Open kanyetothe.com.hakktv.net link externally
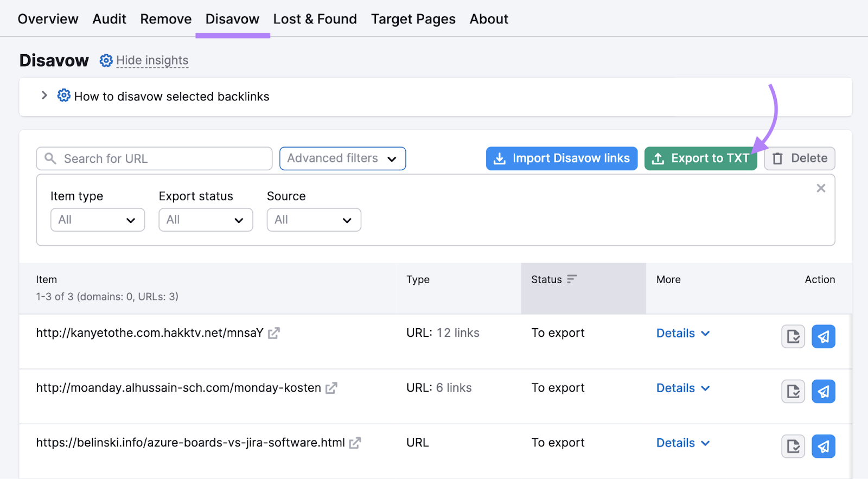 point(274,333)
